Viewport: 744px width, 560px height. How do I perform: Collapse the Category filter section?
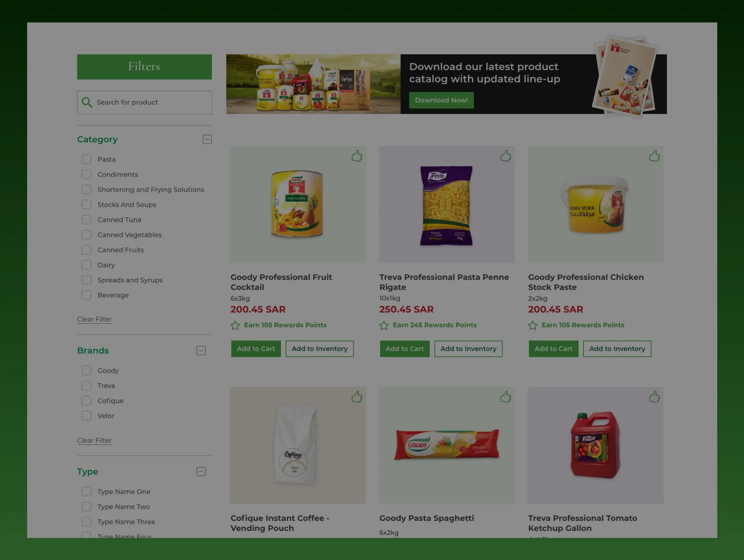click(207, 139)
